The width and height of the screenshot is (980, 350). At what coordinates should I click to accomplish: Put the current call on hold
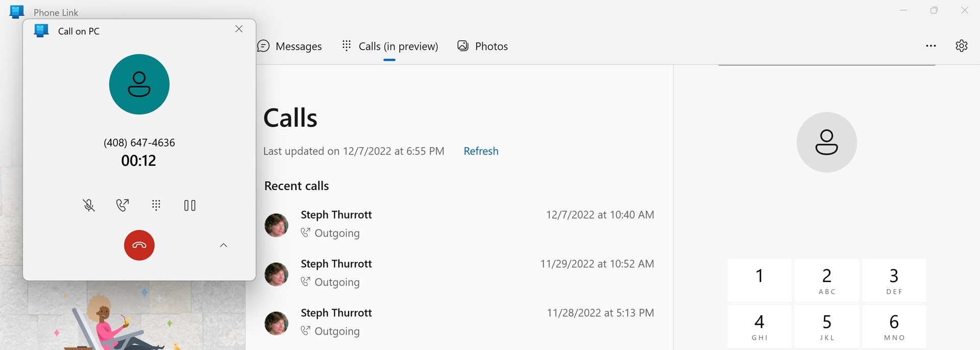click(x=190, y=205)
